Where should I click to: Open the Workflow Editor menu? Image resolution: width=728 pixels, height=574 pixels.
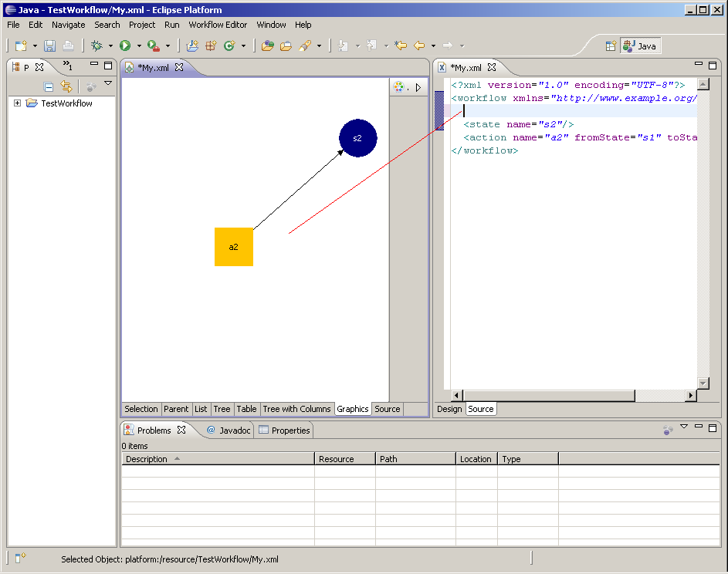(x=218, y=25)
